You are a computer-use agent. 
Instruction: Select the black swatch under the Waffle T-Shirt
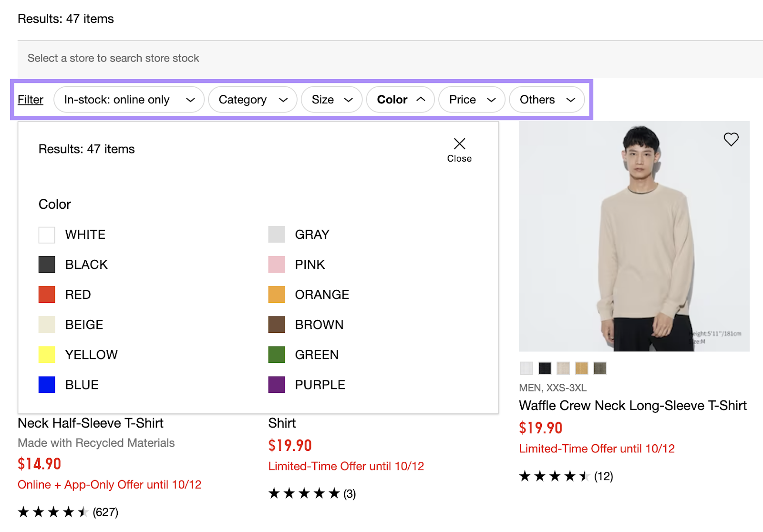[x=545, y=368]
